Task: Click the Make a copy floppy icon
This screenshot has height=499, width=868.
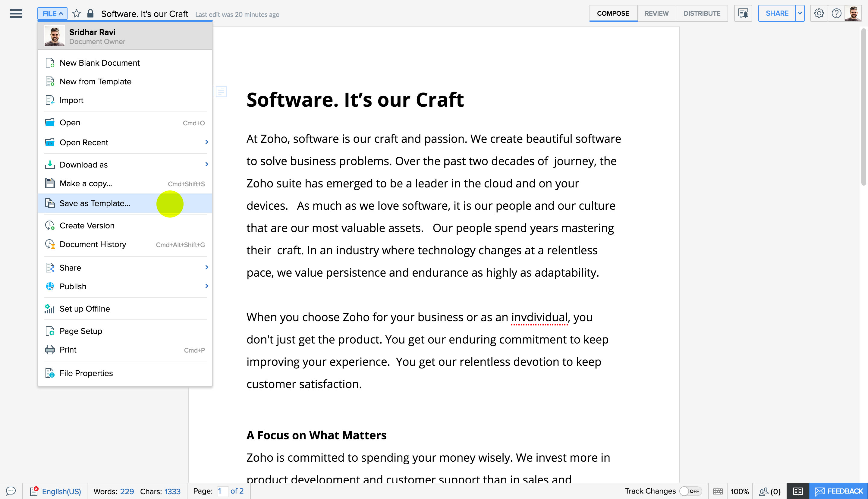Action: click(50, 183)
